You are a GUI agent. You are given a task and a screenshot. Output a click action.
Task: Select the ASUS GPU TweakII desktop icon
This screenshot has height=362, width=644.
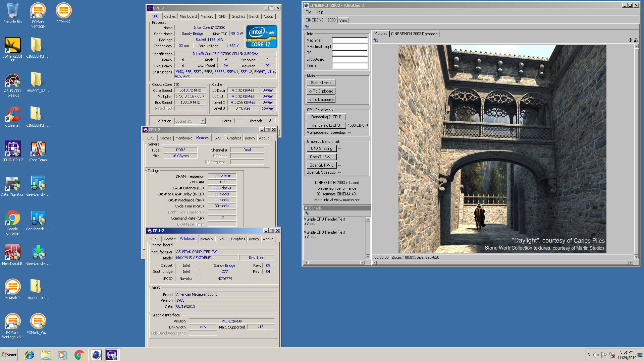coord(12,85)
